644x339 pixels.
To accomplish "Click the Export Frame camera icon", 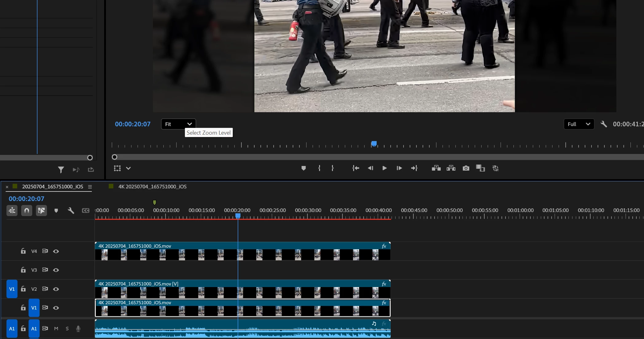I will pos(466,168).
